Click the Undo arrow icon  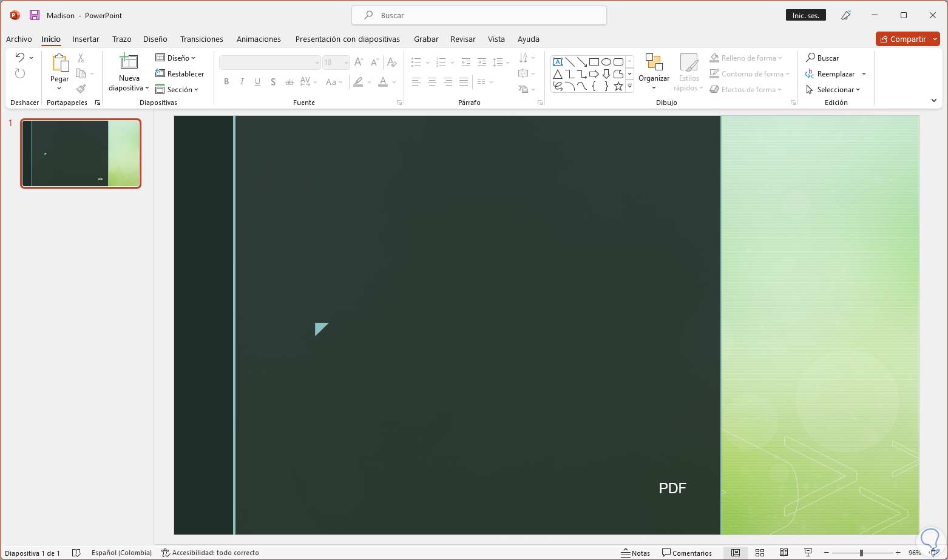20,58
